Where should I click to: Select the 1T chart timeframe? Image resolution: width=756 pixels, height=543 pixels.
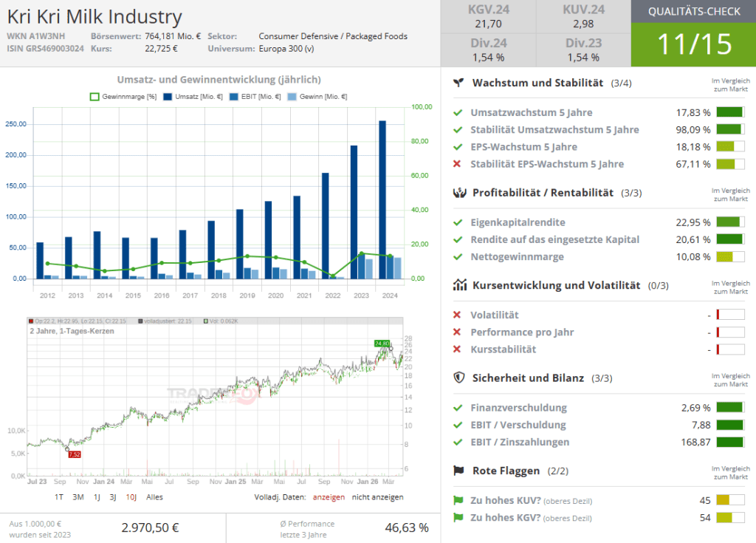point(59,497)
